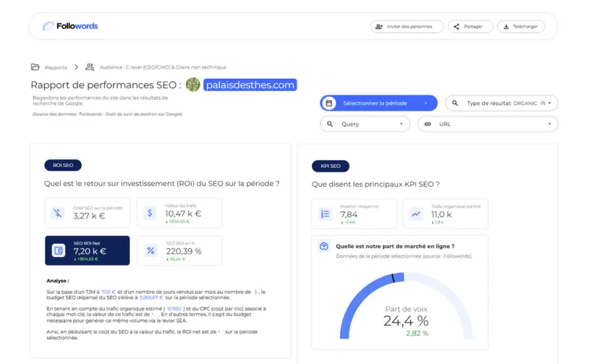
Task: Click the ROI SEO badge
Action: coord(63,165)
